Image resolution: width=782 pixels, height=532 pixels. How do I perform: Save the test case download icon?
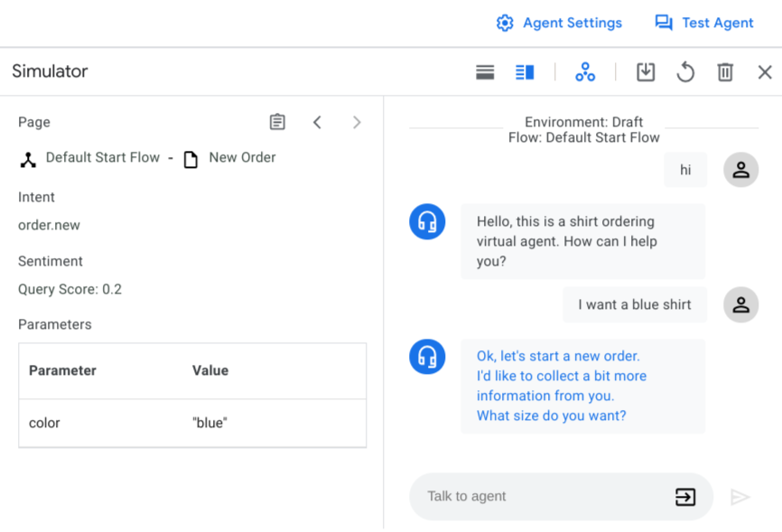tap(646, 72)
